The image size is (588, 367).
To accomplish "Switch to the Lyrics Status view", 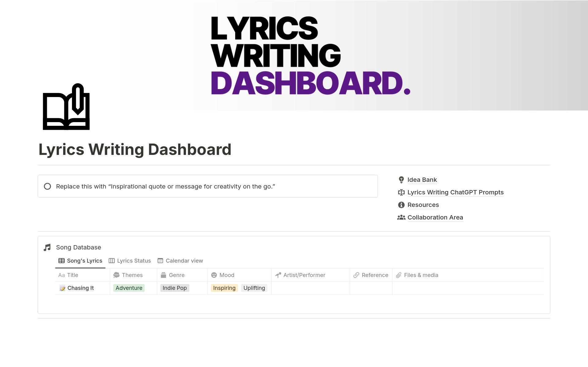I will [x=134, y=260].
